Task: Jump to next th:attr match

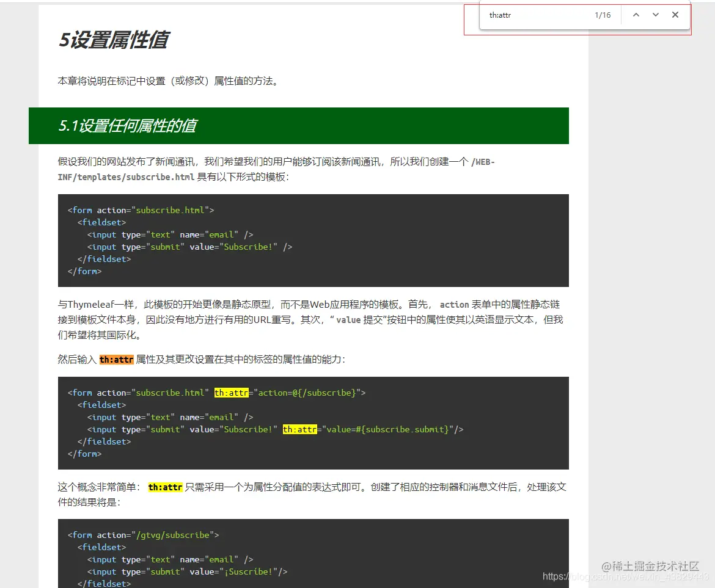Action: point(655,15)
